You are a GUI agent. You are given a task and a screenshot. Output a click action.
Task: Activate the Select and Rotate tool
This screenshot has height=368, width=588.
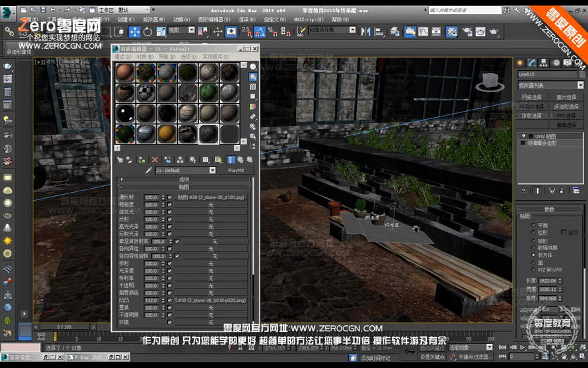coord(148,32)
